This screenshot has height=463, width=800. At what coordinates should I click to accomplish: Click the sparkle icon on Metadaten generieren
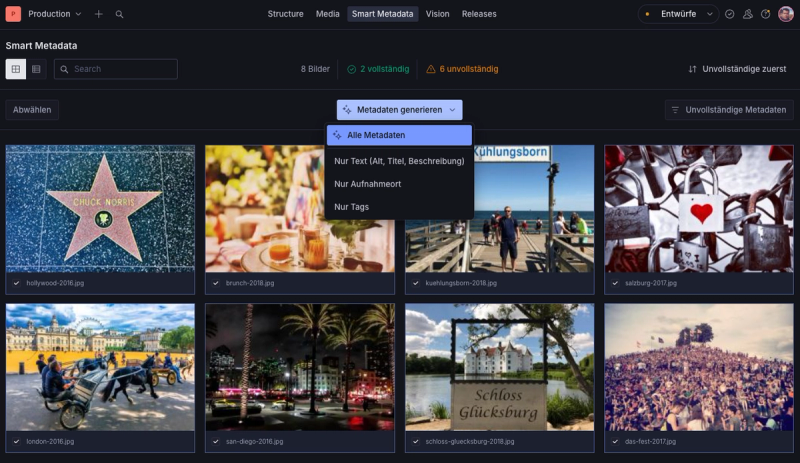pos(347,110)
